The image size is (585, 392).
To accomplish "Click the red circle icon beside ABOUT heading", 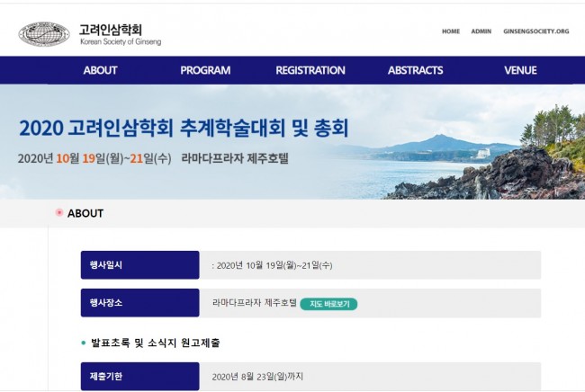I will [x=59, y=213].
